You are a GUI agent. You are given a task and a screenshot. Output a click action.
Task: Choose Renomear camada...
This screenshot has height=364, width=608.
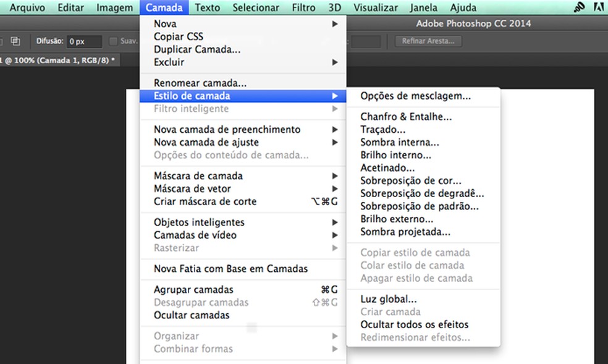(243, 83)
